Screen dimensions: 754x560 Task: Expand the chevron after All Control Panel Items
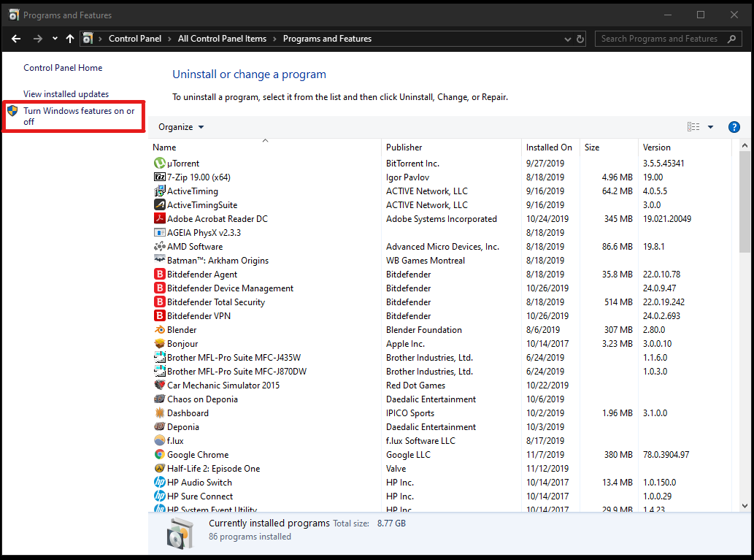(x=274, y=39)
